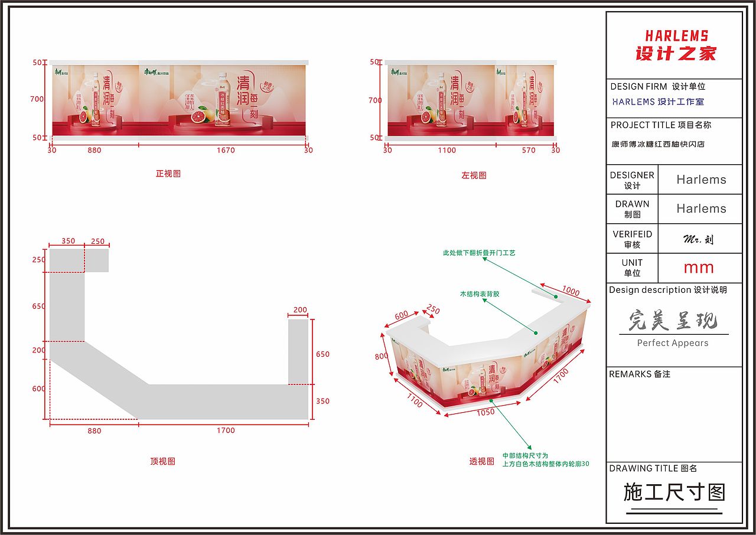Click the 650 dimension right of top view
Image resolution: width=756 pixels, height=535 pixels.
(x=323, y=354)
